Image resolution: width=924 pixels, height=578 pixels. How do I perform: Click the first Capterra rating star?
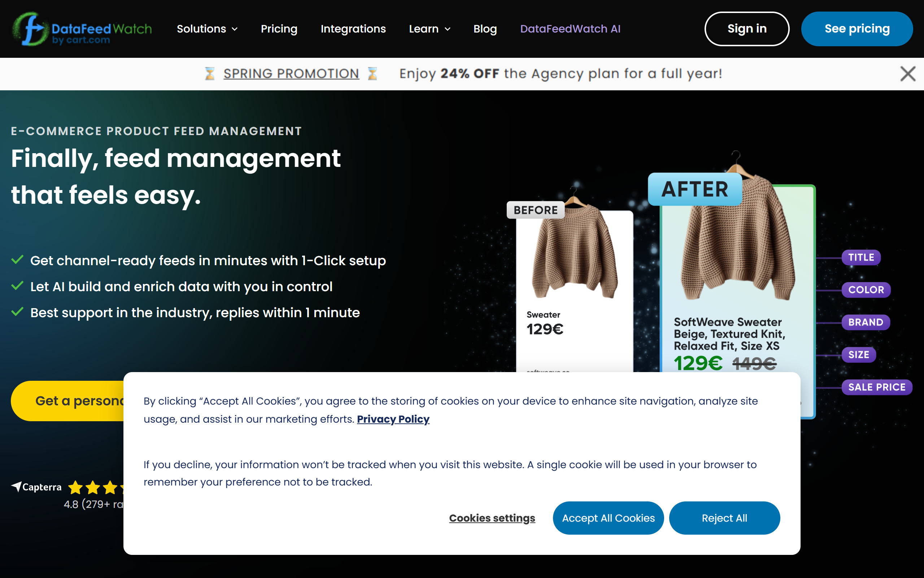[x=75, y=487]
